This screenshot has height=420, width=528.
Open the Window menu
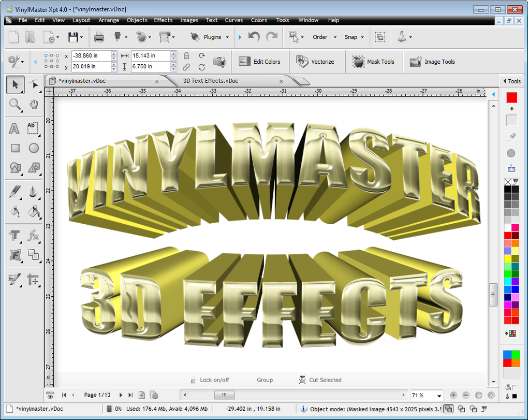point(308,20)
